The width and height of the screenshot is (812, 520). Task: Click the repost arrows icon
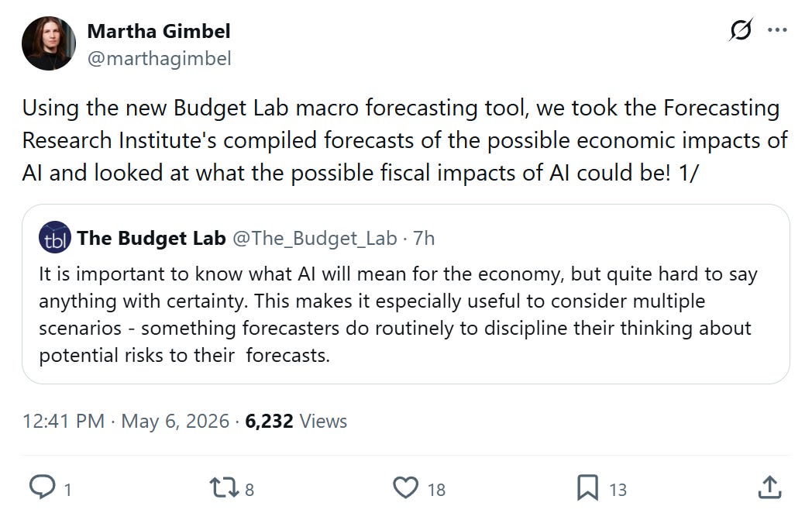(224, 488)
